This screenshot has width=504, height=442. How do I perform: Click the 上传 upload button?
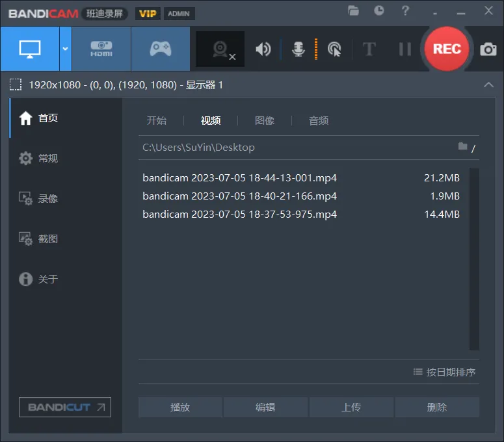[x=351, y=408]
